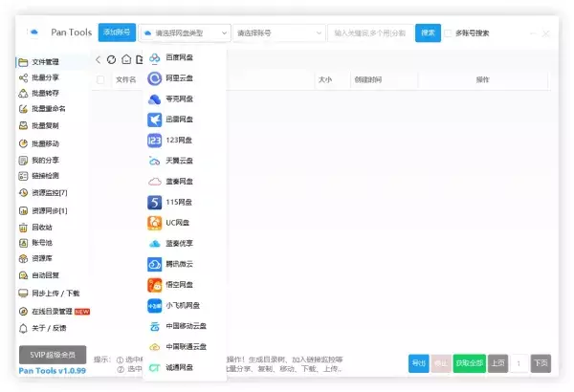Screen dimensions: 574x392
Task: Expand the 请选择账号 dropdown
Action: (x=279, y=33)
